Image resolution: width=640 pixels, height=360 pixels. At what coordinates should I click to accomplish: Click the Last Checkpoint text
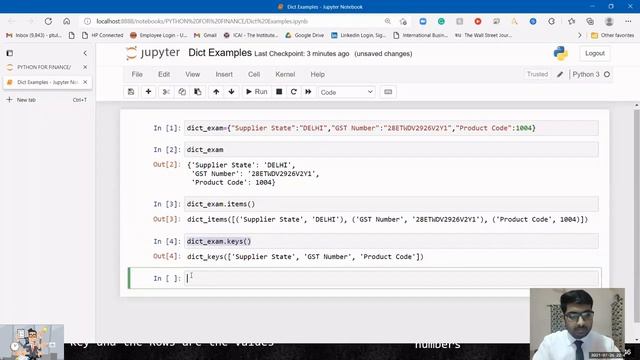tap(302, 54)
